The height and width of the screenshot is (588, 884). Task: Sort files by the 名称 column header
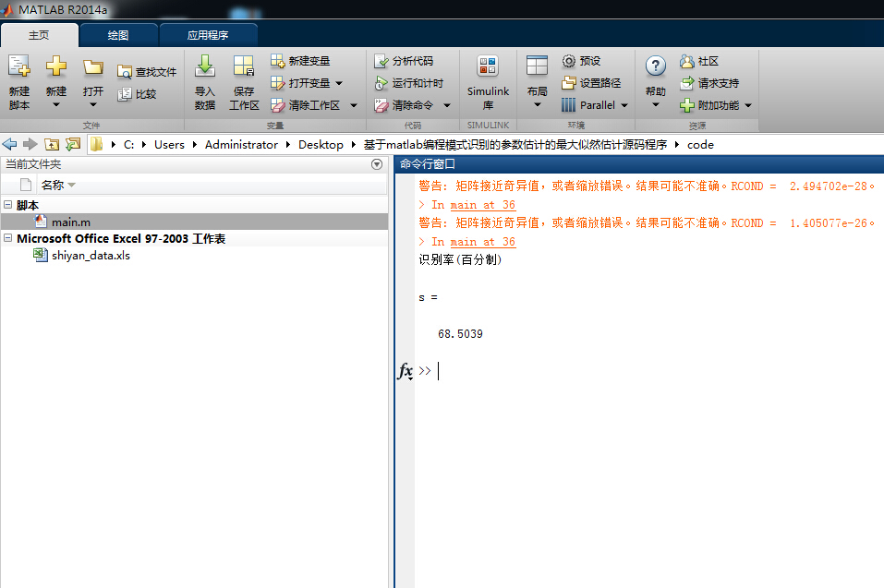tap(52, 185)
